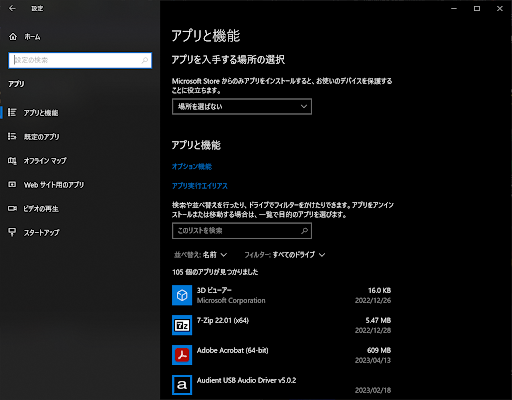Click the ビデオの再生 video icon
The image size is (512, 400).
click(x=12, y=209)
